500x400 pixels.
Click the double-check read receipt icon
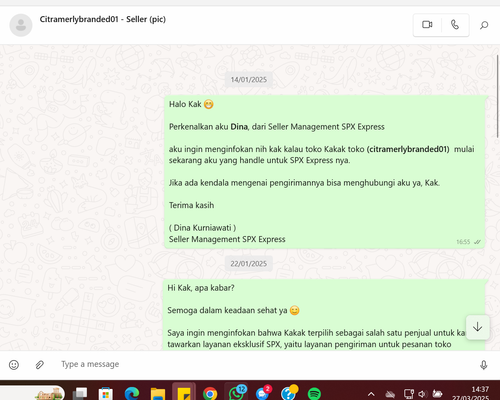click(x=477, y=242)
